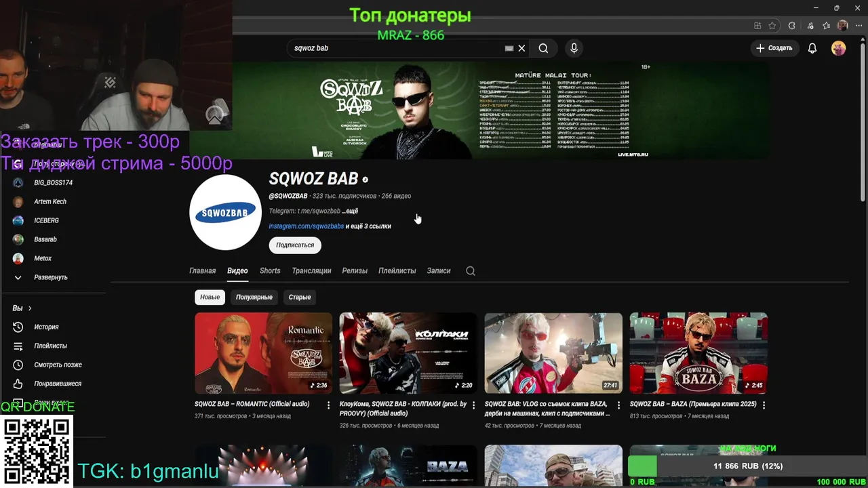Click the browser media control music icon

click(809, 26)
